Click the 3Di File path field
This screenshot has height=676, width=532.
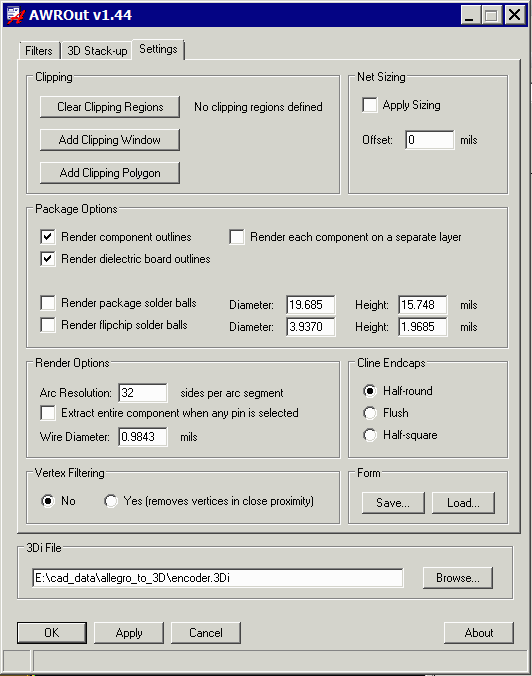(x=218, y=578)
